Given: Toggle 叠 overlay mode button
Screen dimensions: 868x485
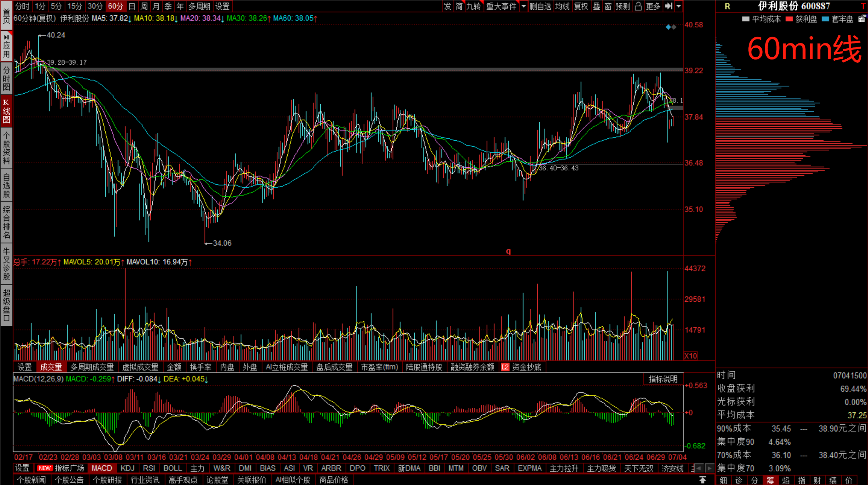Looking at the screenshot, I should [597, 6].
